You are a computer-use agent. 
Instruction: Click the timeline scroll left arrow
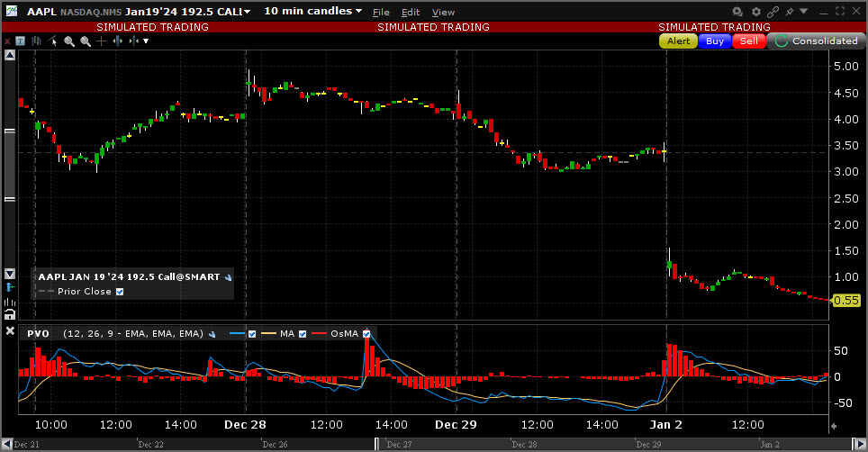7,444
